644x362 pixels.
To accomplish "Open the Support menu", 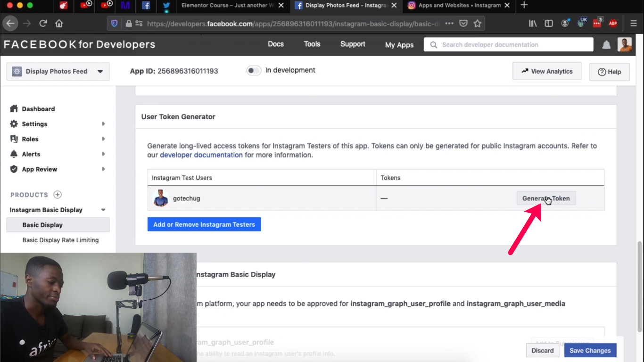I will (x=353, y=44).
